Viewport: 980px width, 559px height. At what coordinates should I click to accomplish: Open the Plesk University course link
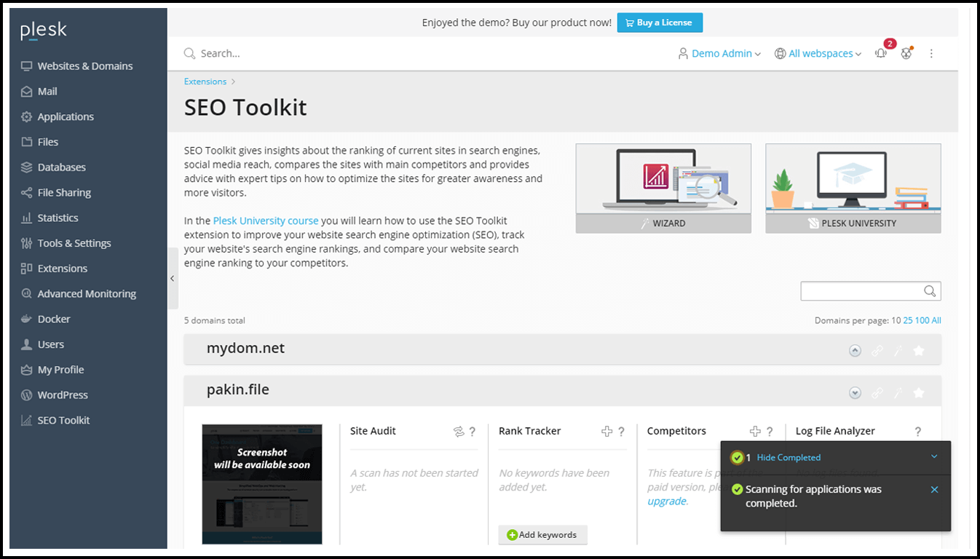pyautogui.click(x=266, y=221)
